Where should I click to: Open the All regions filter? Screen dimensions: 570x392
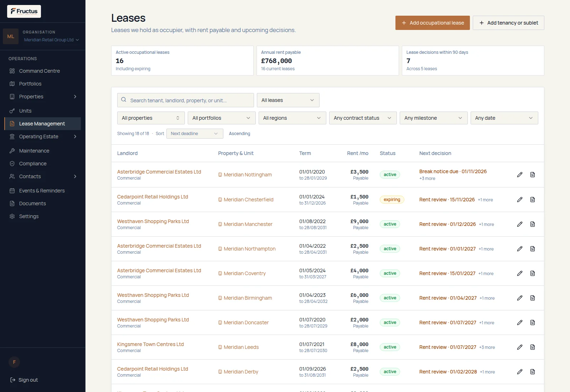point(292,118)
